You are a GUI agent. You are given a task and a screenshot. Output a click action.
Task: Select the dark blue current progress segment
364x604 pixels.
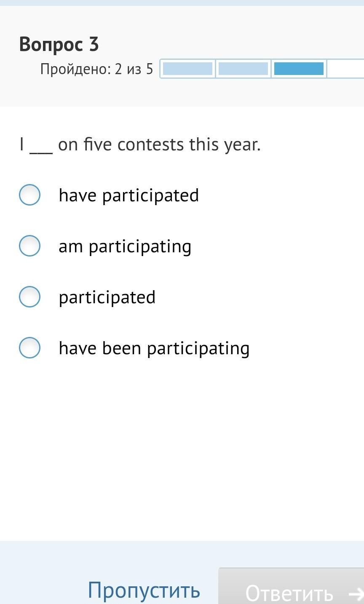(x=299, y=69)
